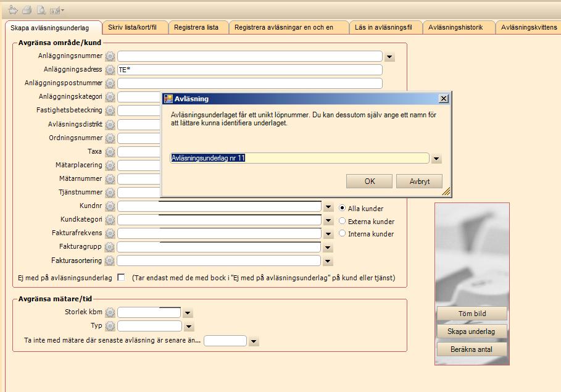Open dropdown arrow of the underlag name field
Viewport: 561px width, 392px height.
coord(436,159)
